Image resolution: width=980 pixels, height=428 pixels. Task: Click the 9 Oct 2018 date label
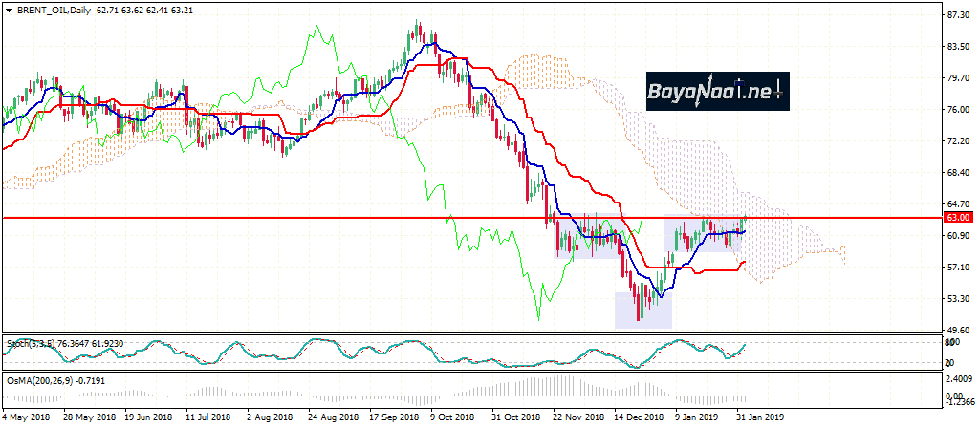451,417
